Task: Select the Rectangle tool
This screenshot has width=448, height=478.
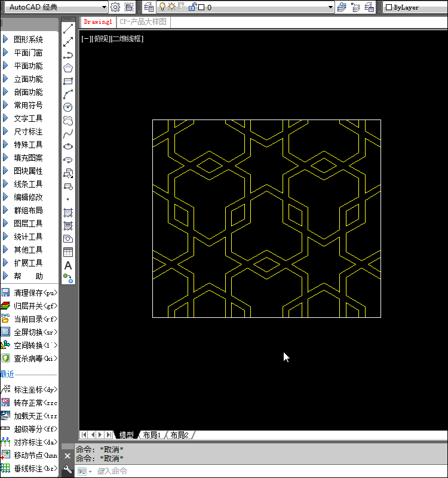Action: click(68, 81)
